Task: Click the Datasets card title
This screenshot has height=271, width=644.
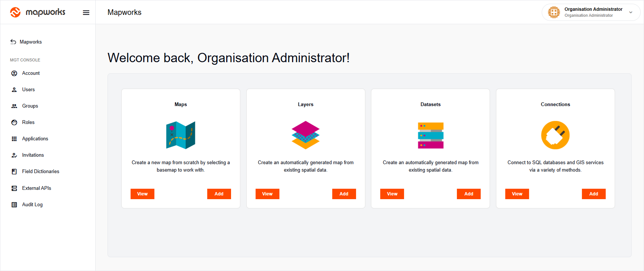Action: click(x=431, y=105)
